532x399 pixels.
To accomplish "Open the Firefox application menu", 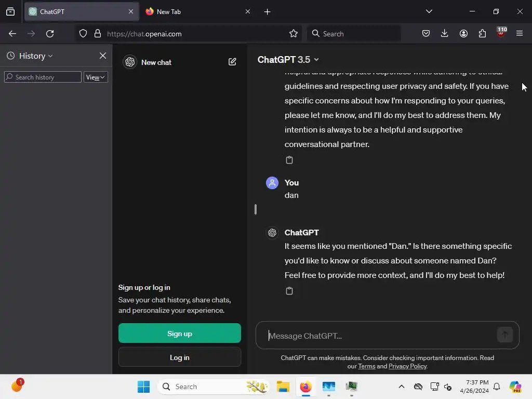I will [520, 34].
